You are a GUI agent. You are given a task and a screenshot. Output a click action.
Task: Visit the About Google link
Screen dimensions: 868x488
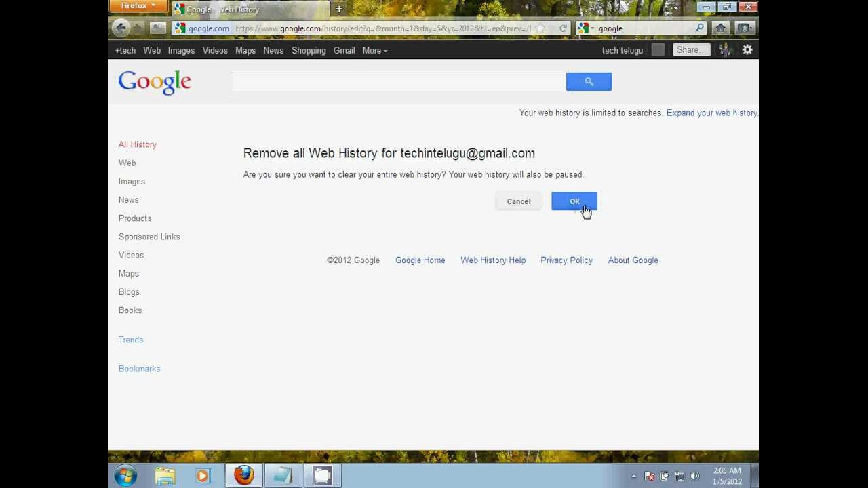[633, 260]
